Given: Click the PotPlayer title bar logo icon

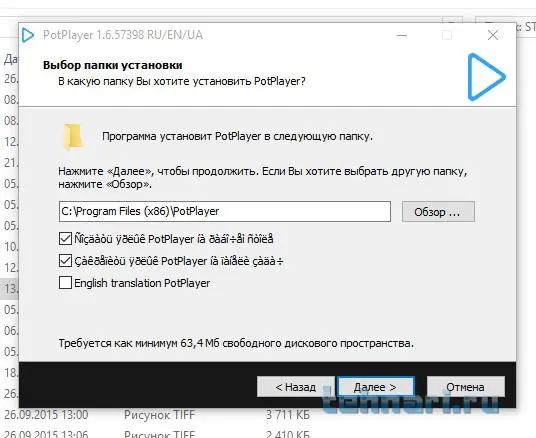Looking at the screenshot, I should click(28, 35).
